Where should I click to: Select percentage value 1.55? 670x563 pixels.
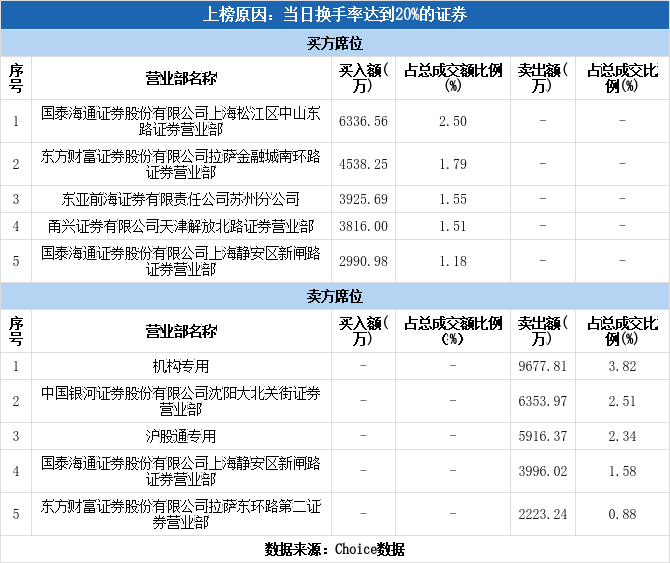[x=453, y=199]
